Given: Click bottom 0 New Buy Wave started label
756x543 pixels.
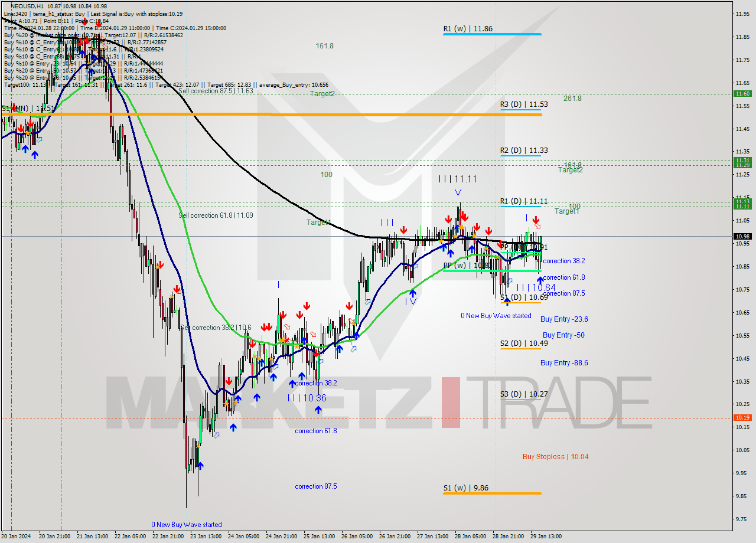Looking at the screenshot, I should [187, 525].
